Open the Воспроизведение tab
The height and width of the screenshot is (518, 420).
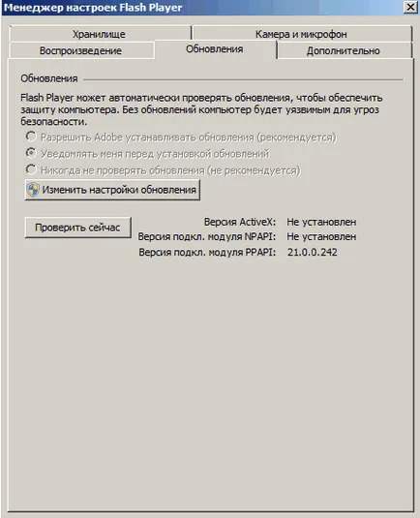point(81,50)
